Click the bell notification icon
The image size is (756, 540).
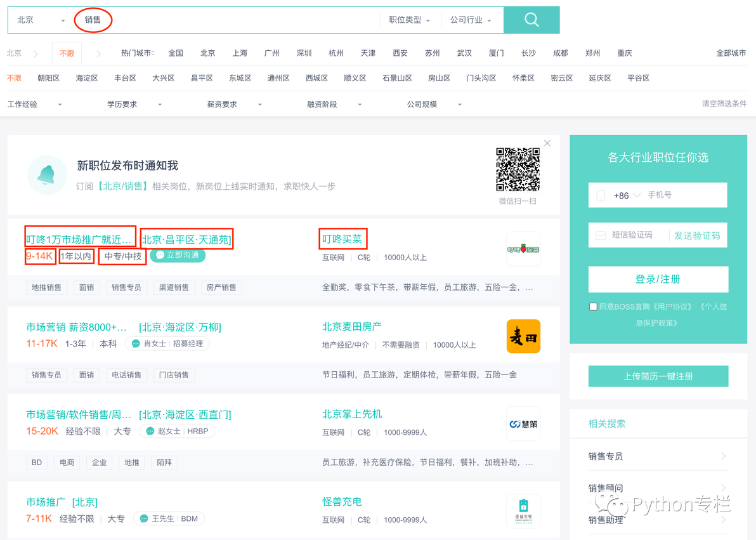[x=47, y=175]
